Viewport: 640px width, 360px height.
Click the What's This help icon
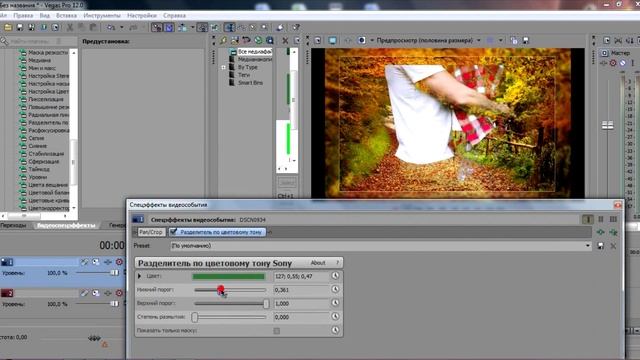[x=296, y=27]
